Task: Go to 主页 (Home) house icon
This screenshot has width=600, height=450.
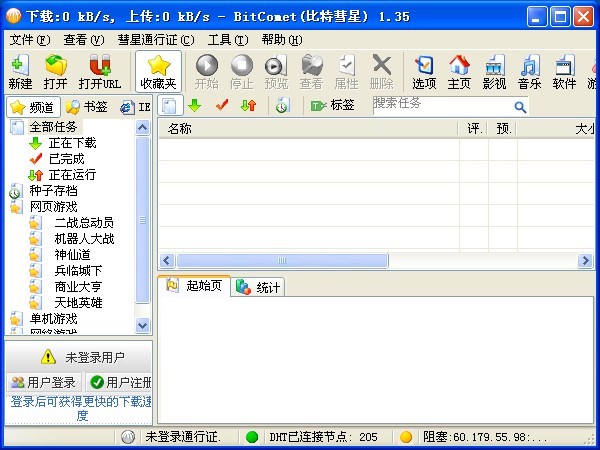Action: pyautogui.click(x=459, y=71)
